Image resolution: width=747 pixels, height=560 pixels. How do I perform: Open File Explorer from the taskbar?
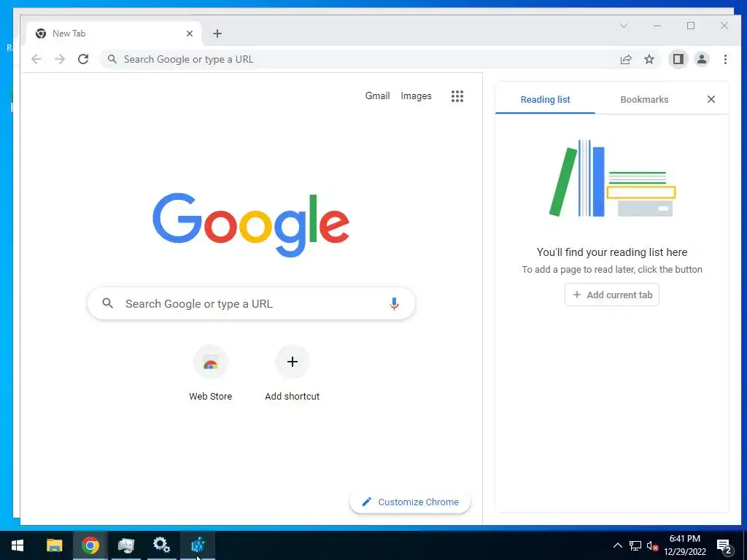[54, 545]
